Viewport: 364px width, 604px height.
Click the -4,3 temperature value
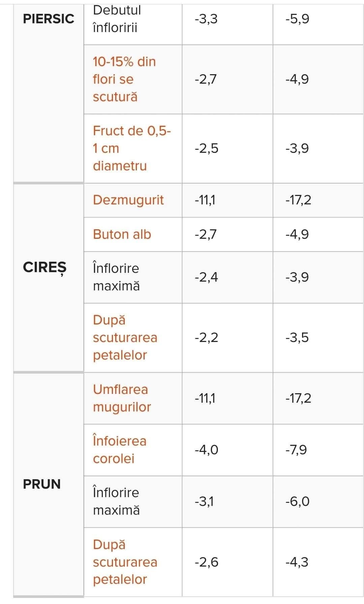297,562
